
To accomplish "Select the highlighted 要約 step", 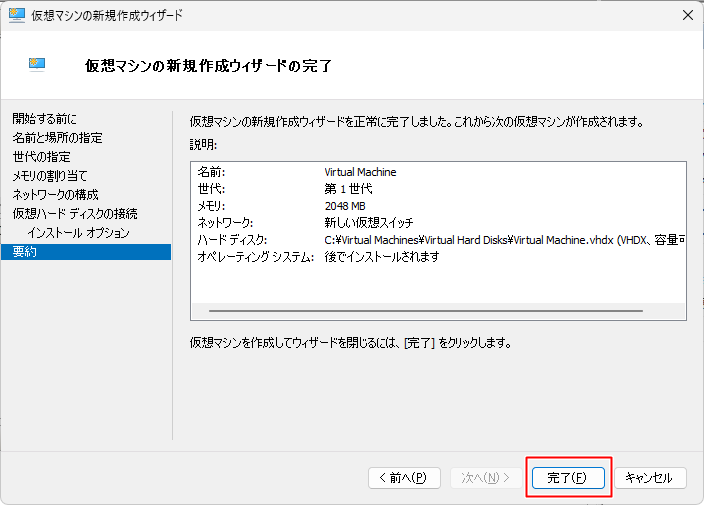I will (x=25, y=252).
